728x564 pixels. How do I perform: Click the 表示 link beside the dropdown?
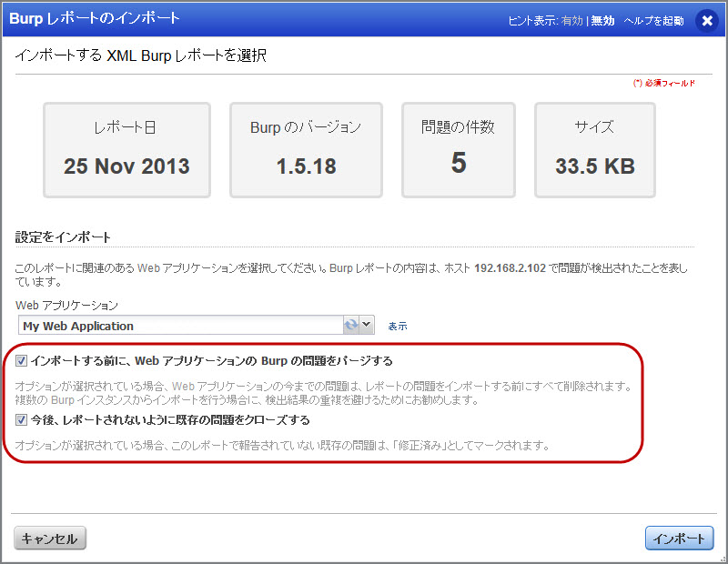click(x=398, y=326)
